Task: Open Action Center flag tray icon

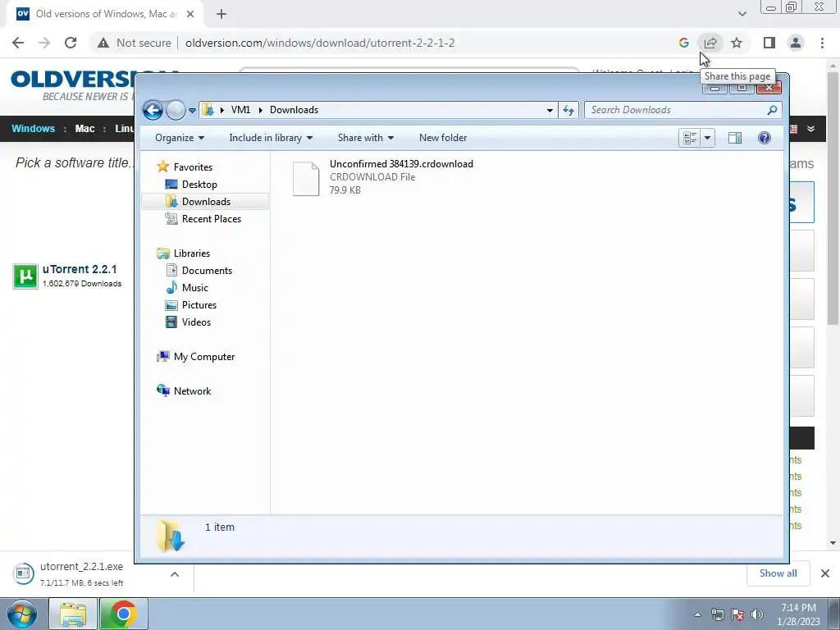Action: (737, 614)
